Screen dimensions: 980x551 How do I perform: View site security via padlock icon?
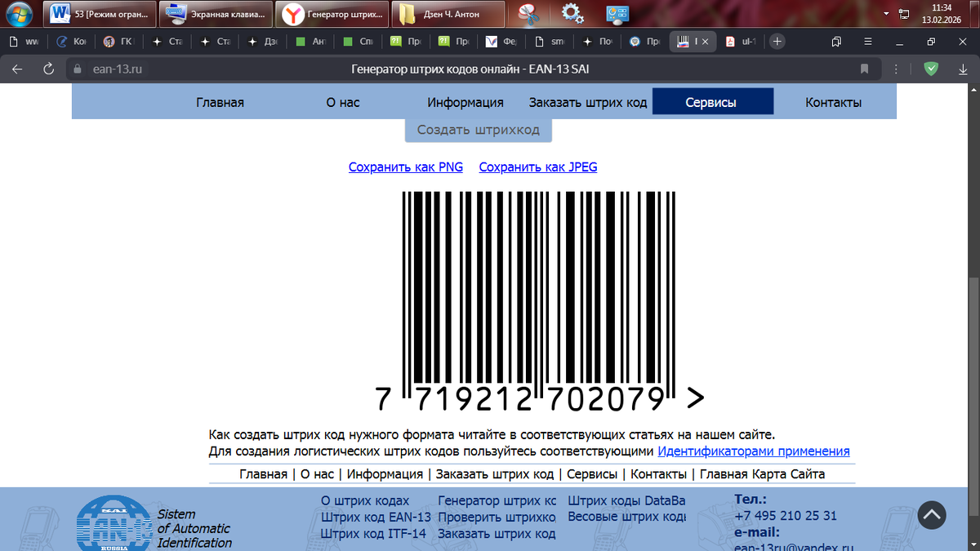[78, 69]
